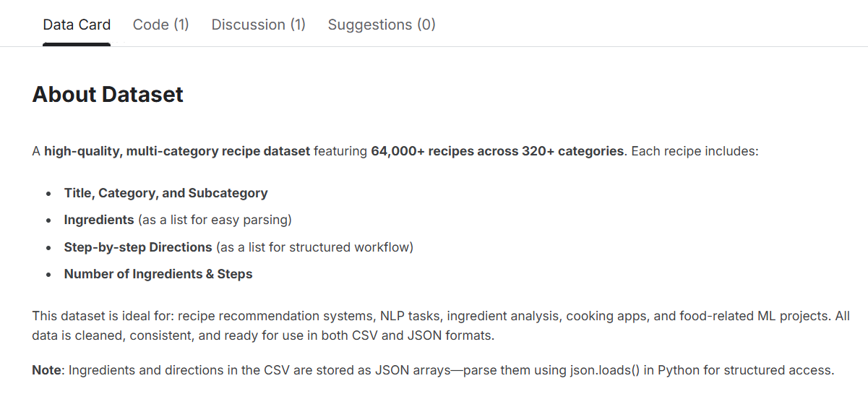Switch to the Code (1) tab

(x=160, y=25)
